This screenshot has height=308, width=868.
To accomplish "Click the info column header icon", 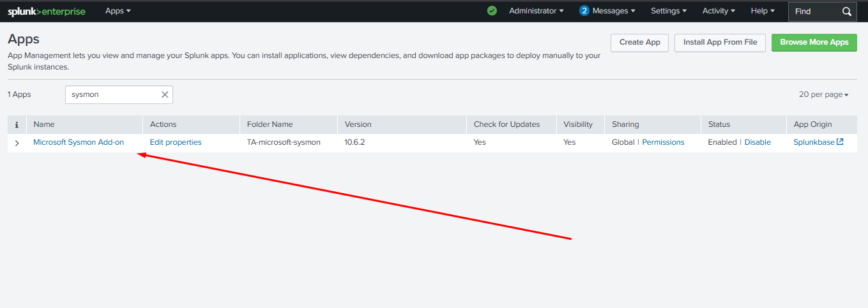I will tap(17, 124).
